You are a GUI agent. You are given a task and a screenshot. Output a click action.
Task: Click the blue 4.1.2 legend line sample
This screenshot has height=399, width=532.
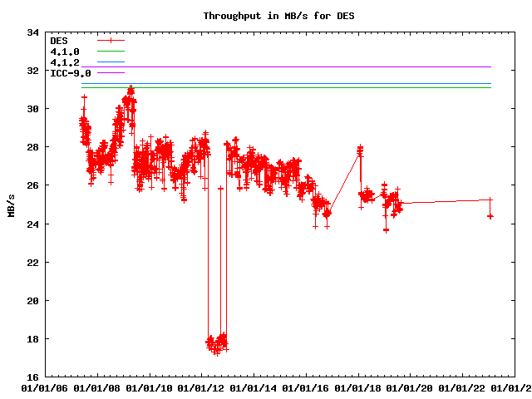pos(111,62)
